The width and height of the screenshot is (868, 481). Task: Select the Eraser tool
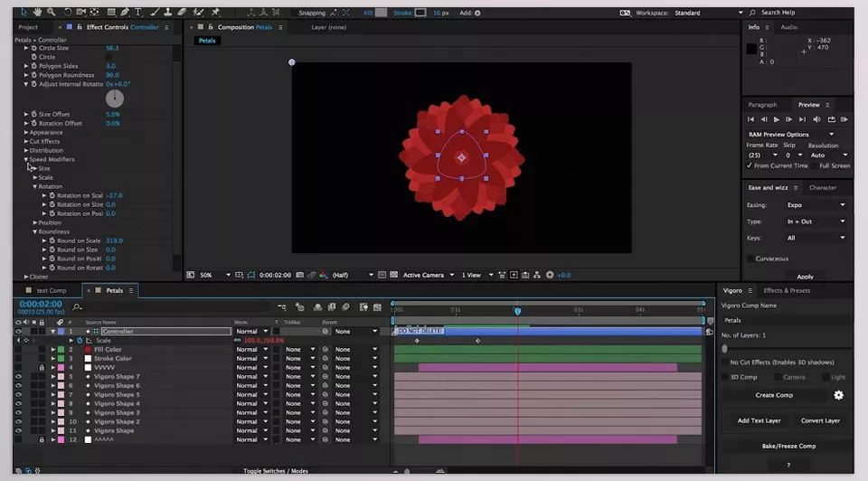click(182, 12)
